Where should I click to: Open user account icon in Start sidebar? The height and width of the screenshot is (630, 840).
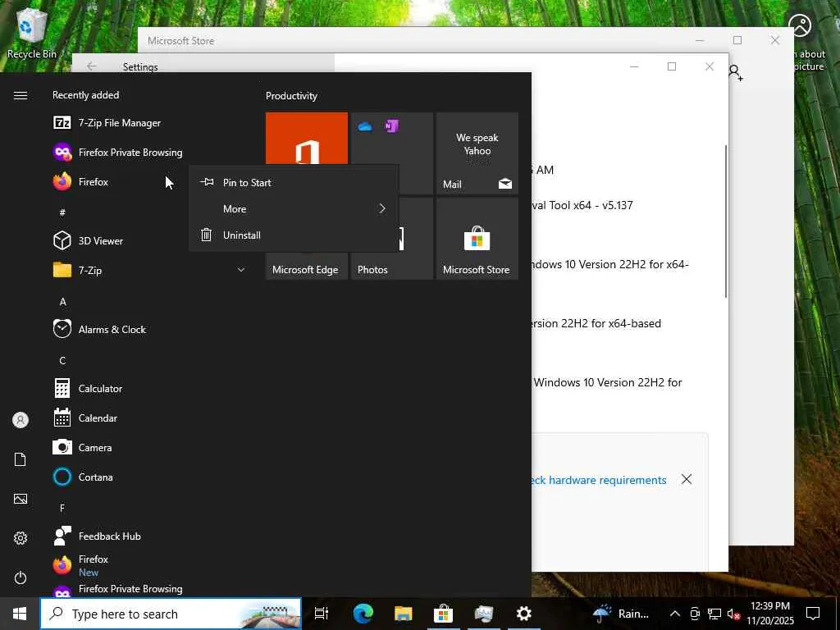pos(21,420)
